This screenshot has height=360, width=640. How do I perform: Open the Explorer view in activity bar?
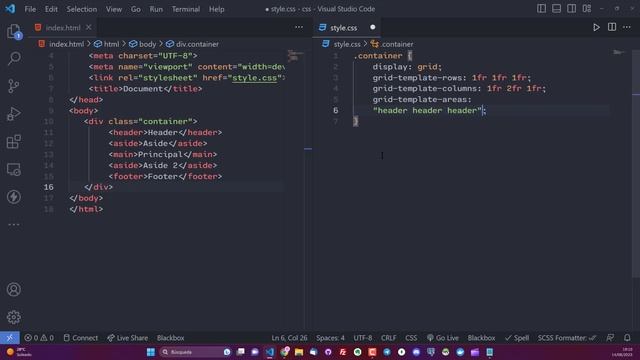(x=13, y=31)
